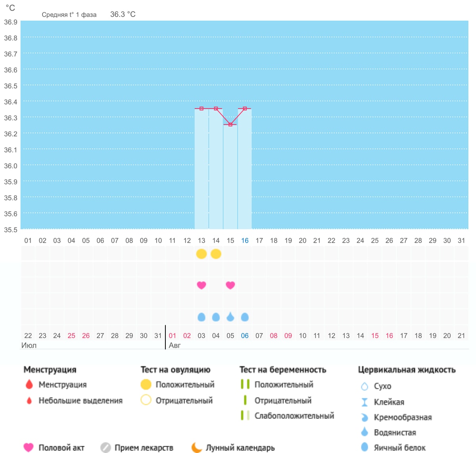Click the Половой акт heart legend icon

(29, 447)
